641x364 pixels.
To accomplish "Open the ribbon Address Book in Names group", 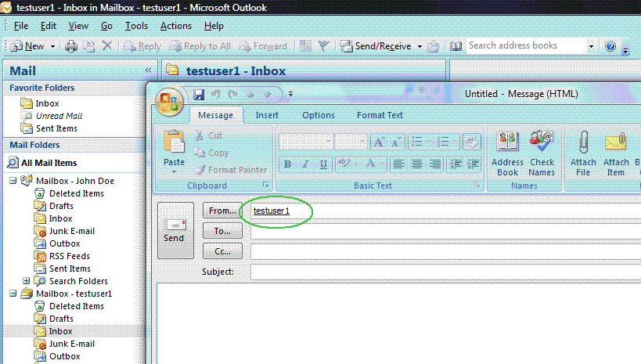I will 507,153.
